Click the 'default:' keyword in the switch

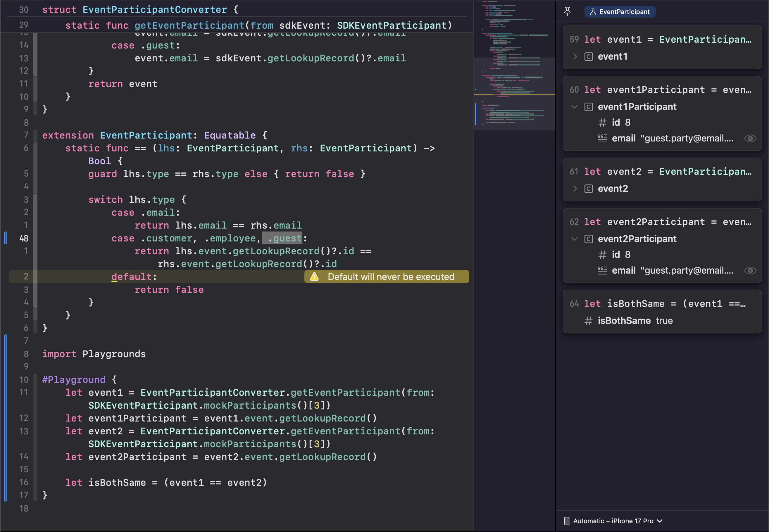tap(134, 277)
